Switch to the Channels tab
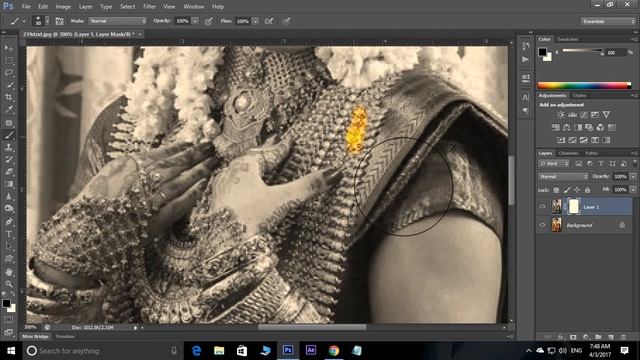The width and height of the screenshot is (640, 360). tap(568, 153)
